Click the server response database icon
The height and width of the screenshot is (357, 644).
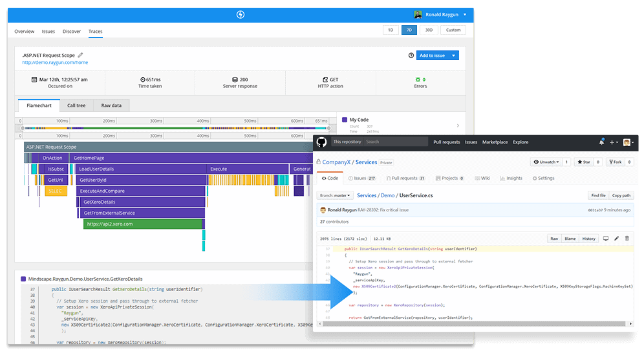tap(235, 80)
